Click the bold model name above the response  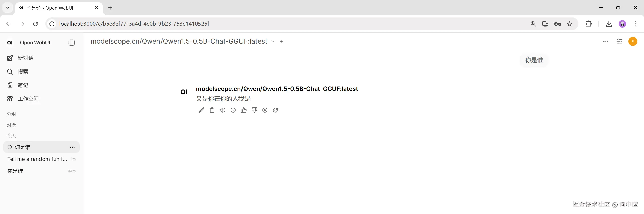(x=277, y=89)
